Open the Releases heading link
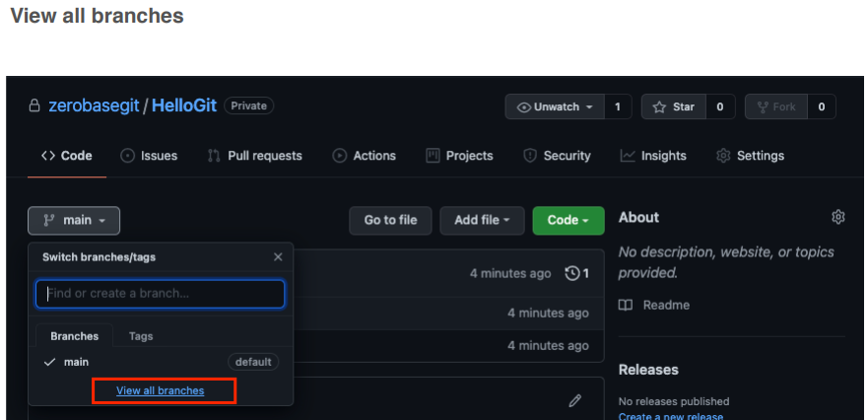868x420 pixels. 648,370
